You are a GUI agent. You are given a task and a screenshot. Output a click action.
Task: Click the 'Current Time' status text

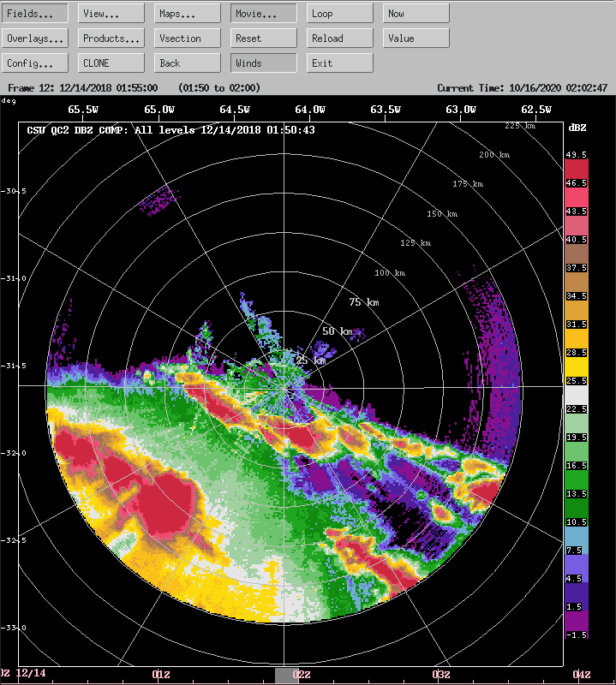point(522,88)
